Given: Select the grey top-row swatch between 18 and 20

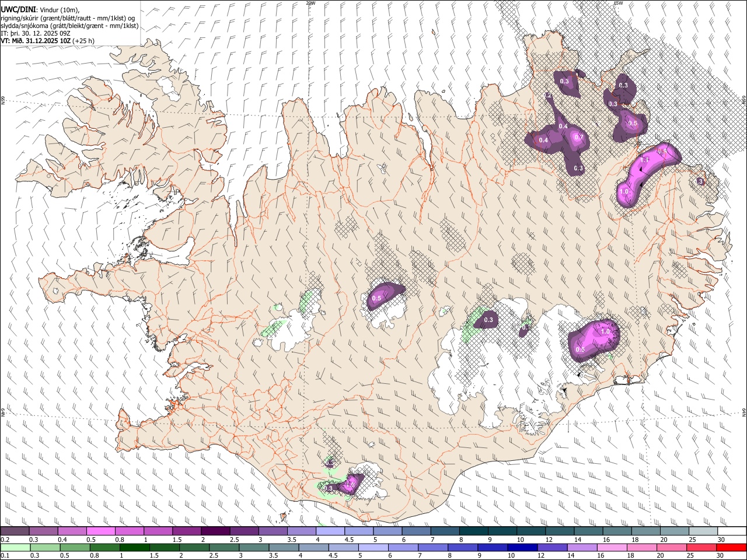Looking at the screenshot, I should click(x=646, y=531).
